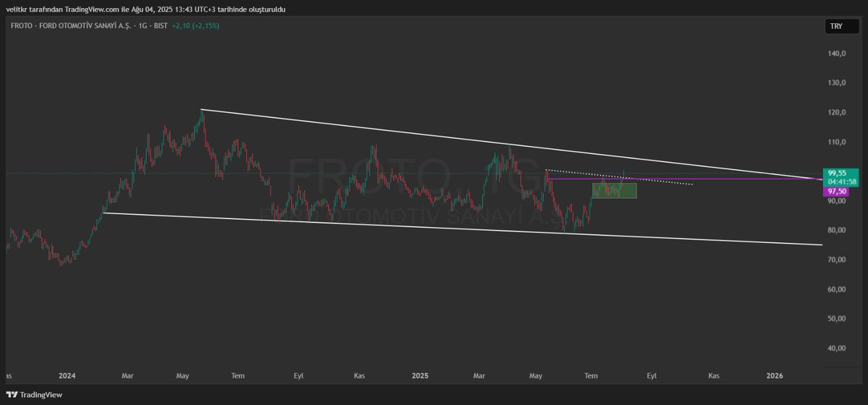Click the 90,00 price axis label
This screenshot has height=405, width=868.
[x=838, y=201]
